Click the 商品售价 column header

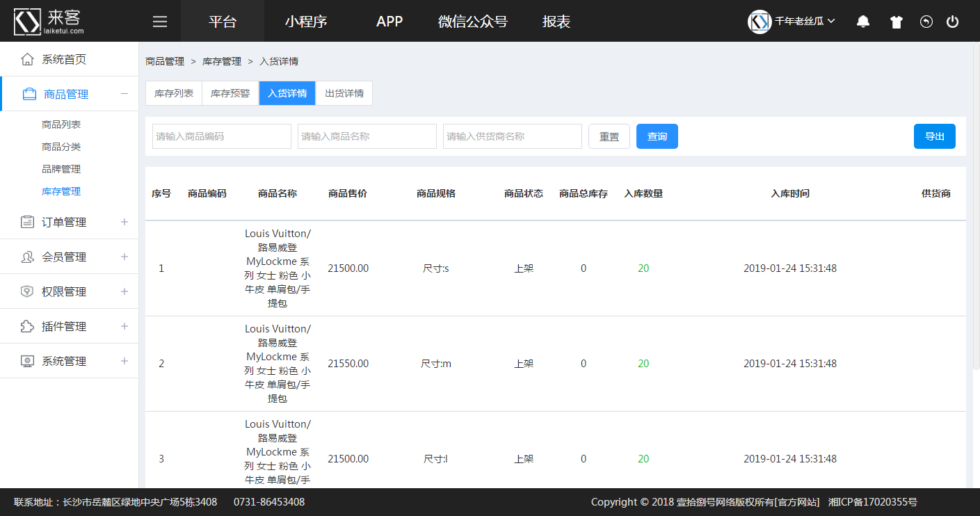348,193
